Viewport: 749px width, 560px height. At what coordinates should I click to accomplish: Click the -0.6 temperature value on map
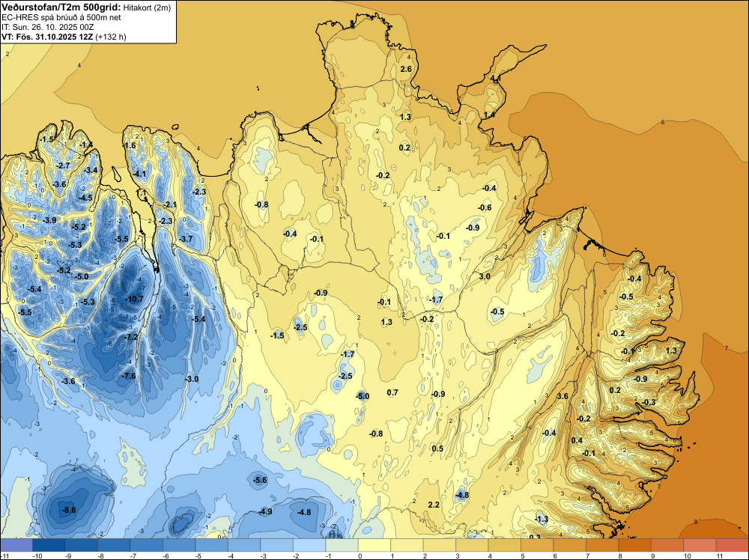click(x=485, y=207)
